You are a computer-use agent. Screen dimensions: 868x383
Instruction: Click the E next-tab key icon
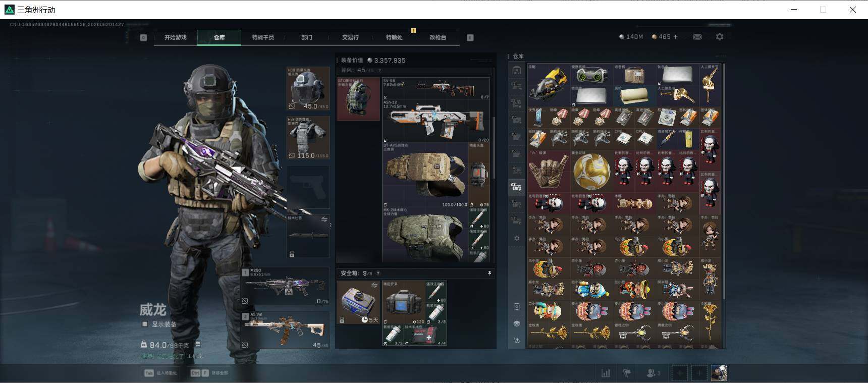click(470, 37)
